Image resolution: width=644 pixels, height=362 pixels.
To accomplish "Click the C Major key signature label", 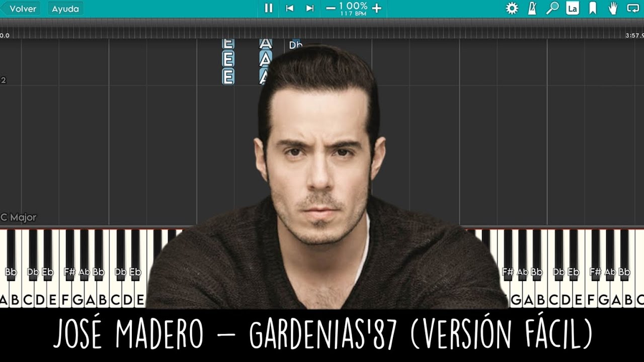I will [19, 218].
